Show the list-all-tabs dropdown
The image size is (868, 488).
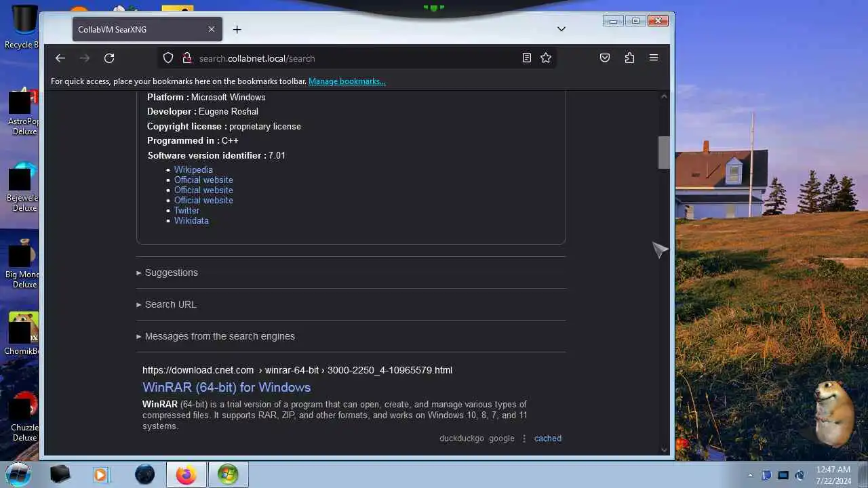coord(561,29)
